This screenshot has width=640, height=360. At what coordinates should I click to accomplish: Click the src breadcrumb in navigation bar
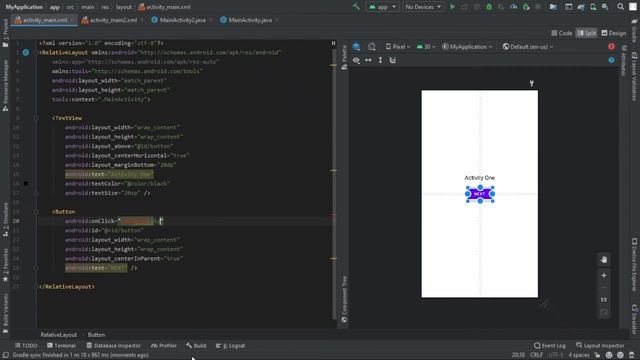click(x=70, y=7)
